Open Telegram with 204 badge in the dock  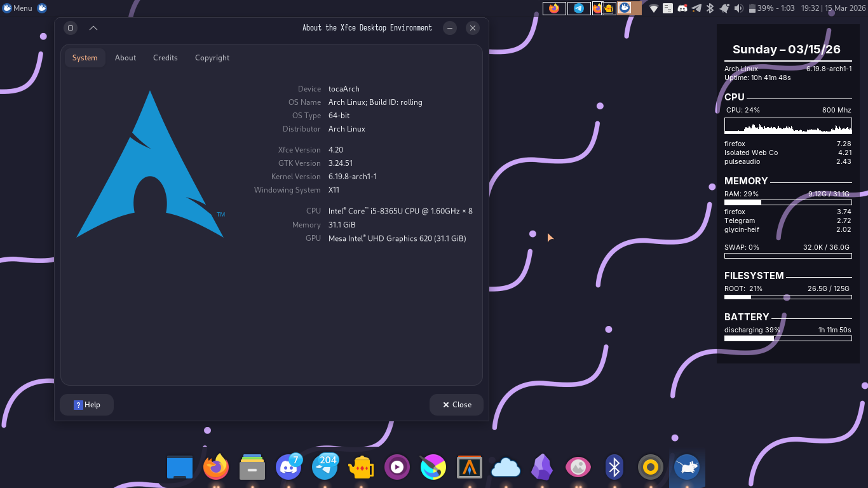point(325,468)
